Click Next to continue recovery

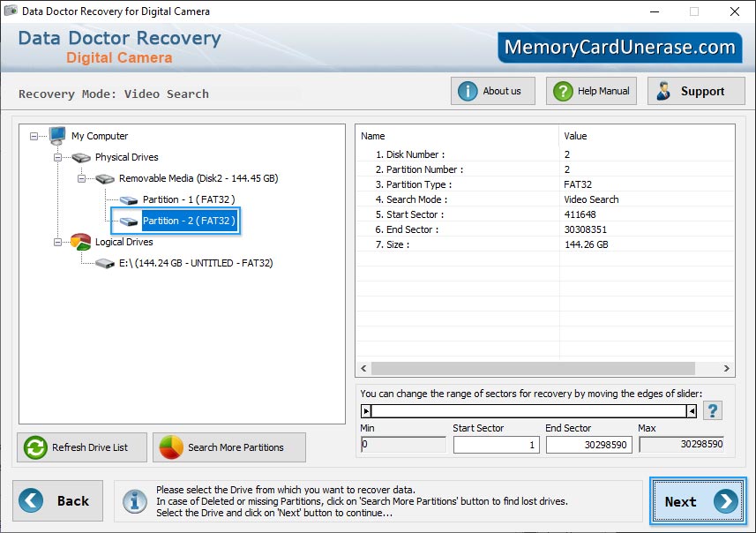pos(698,501)
